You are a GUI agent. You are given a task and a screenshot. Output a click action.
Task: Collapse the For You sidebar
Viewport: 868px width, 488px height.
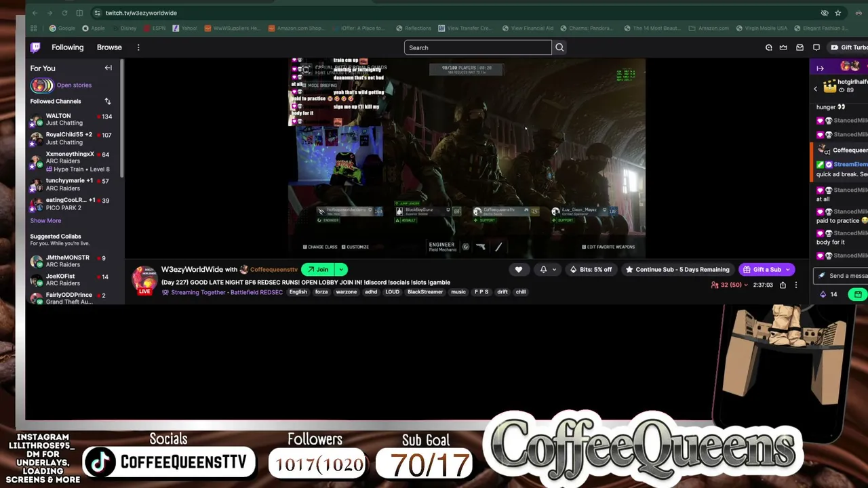tap(108, 68)
